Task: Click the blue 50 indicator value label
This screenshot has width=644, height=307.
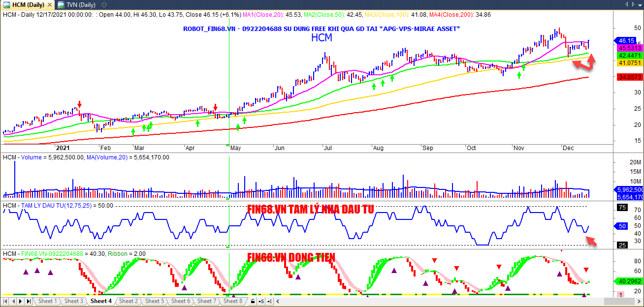Action: tap(621, 226)
